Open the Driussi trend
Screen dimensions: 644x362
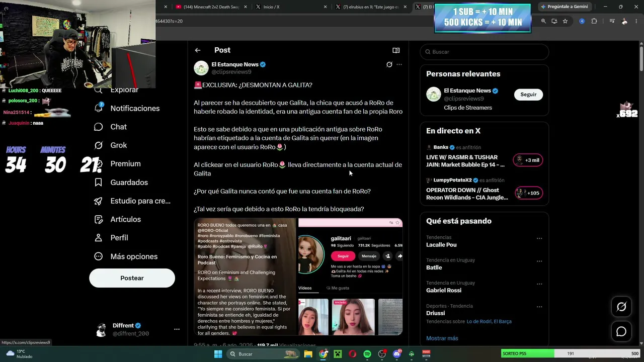pyautogui.click(x=436, y=313)
